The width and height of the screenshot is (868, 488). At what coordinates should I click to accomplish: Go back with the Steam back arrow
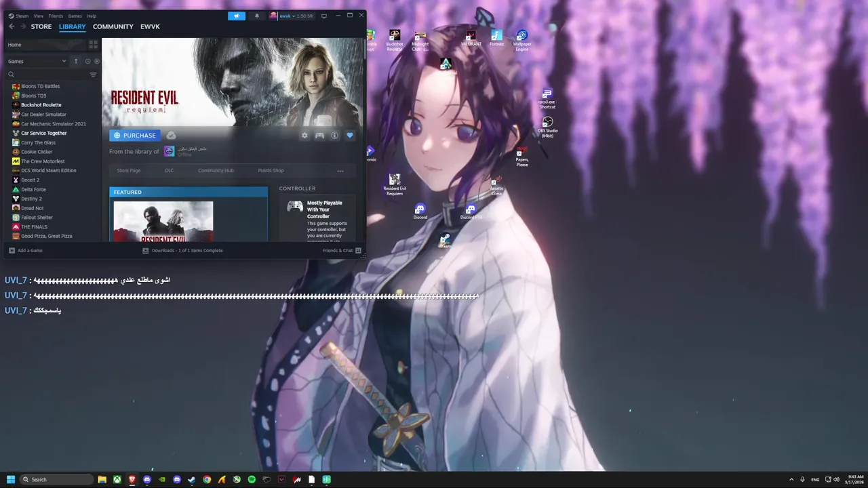[x=12, y=26]
